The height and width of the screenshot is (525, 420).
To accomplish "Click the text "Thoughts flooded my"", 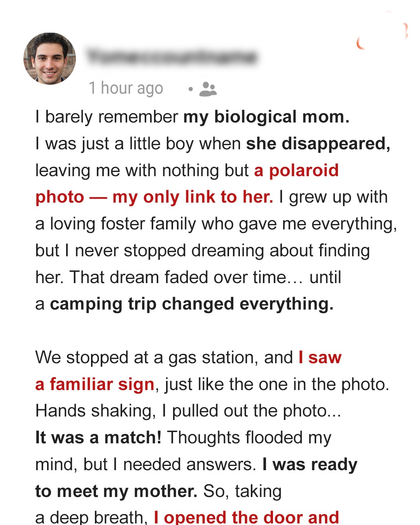I will [x=249, y=437].
